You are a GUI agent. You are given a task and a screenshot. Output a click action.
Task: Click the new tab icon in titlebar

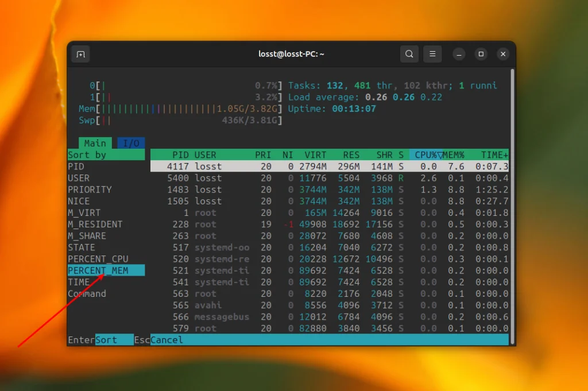click(x=80, y=55)
